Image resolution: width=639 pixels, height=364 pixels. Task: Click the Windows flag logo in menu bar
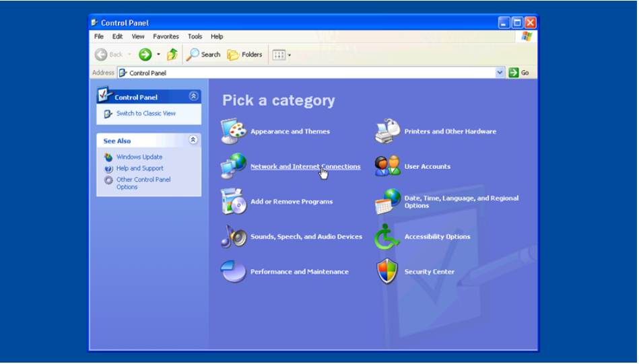coord(527,36)
